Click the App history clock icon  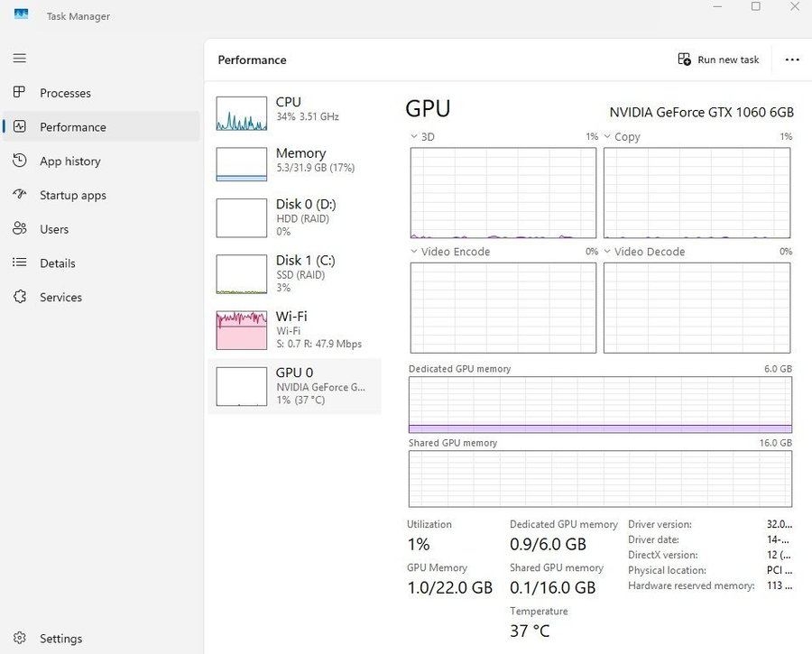tap(19, 161)
